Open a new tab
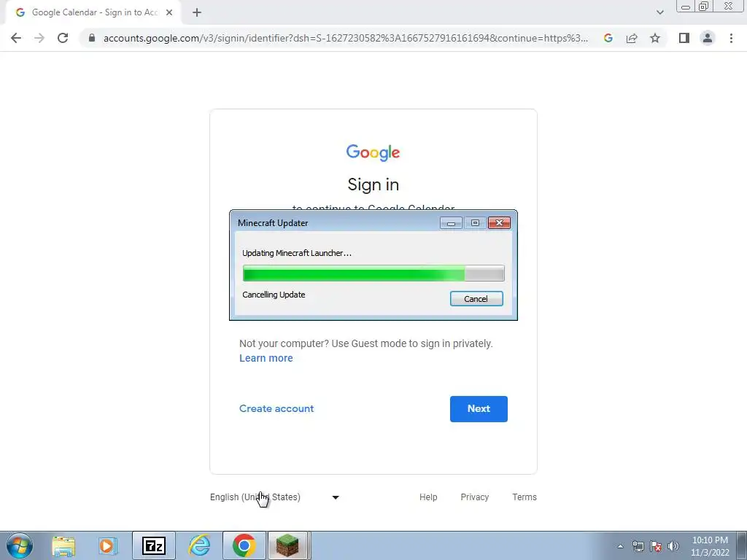Screen dimensions: 747x560 point(197,12)
